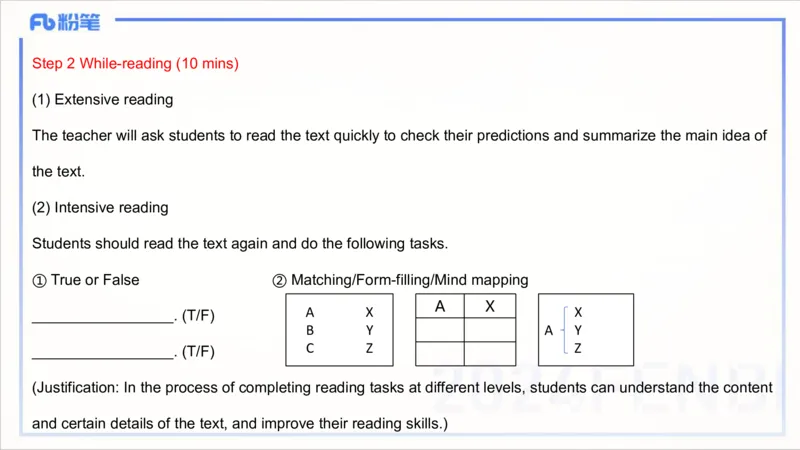Screen dimensions: 800x450
Task: Click the (2) Intensive reading subheading
Action: coord(100,208)
